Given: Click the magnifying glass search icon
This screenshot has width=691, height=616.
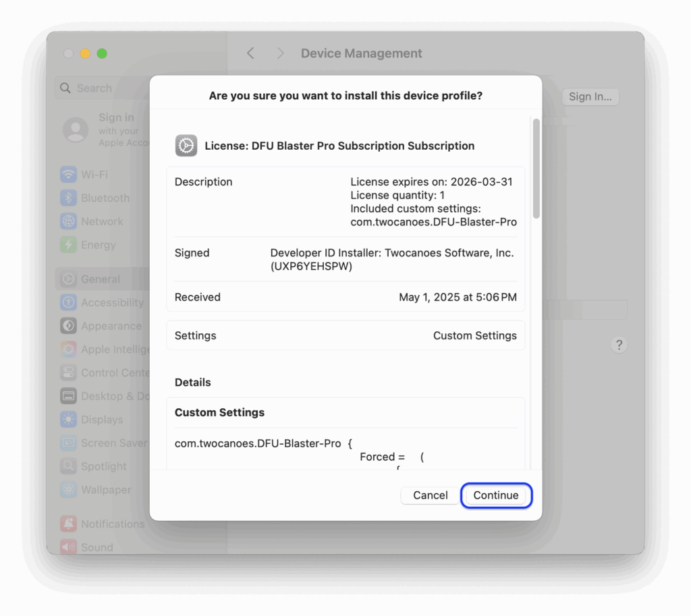Looking at the screenshot, I should pos(65,88).
